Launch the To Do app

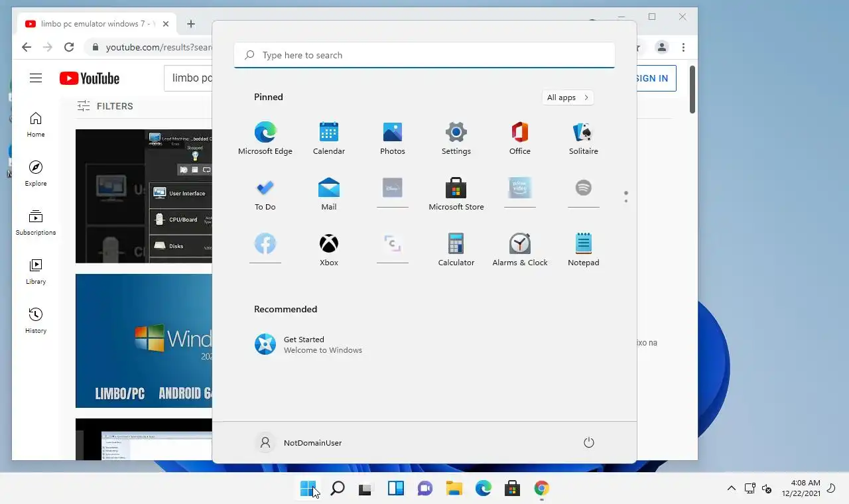coord(265,194)
